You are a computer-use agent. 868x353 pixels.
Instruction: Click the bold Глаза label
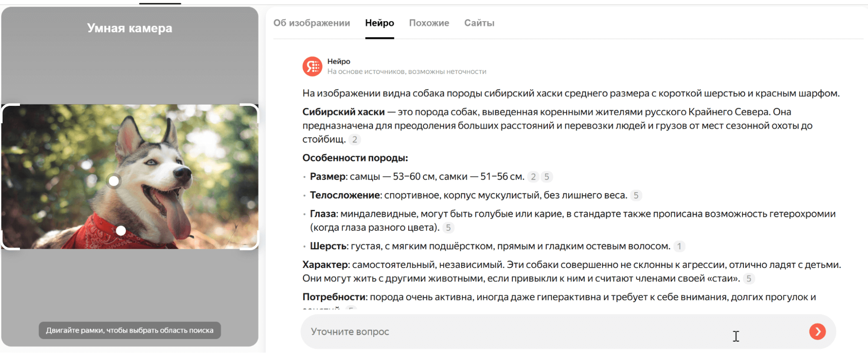323,214
